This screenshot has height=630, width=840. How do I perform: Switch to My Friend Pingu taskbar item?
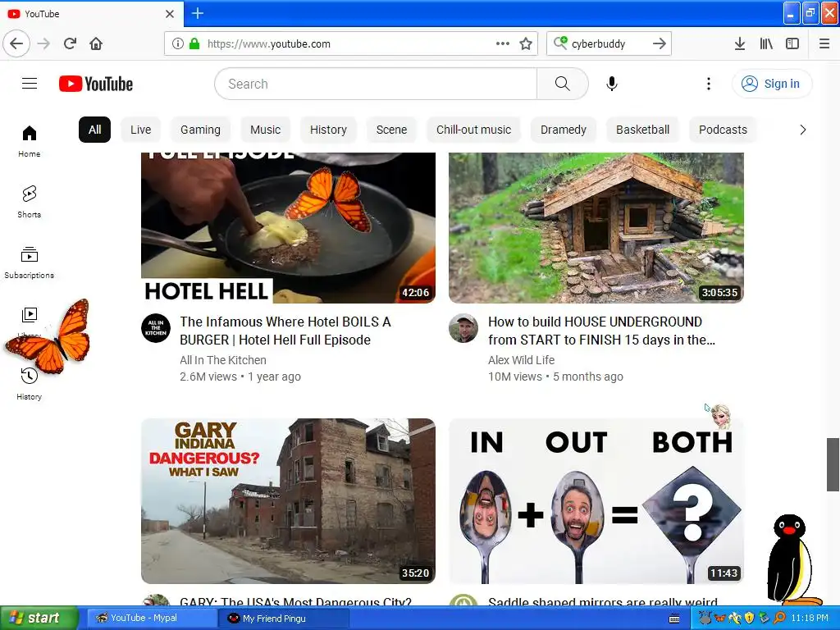pyautogui.click(x=284, y=619)
